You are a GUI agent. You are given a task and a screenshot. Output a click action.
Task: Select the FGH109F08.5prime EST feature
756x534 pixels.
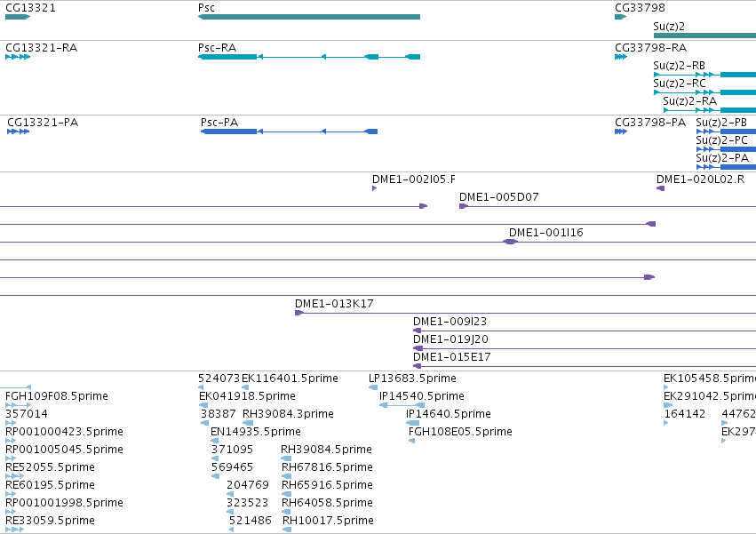pyautogui.click(x=19, y=405)
